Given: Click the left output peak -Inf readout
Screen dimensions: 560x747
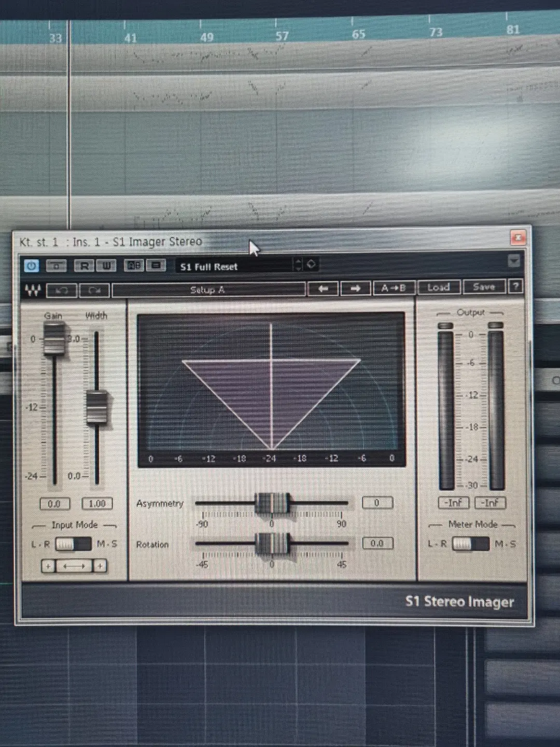Looking at the screenshot, I should coord(454,503).
